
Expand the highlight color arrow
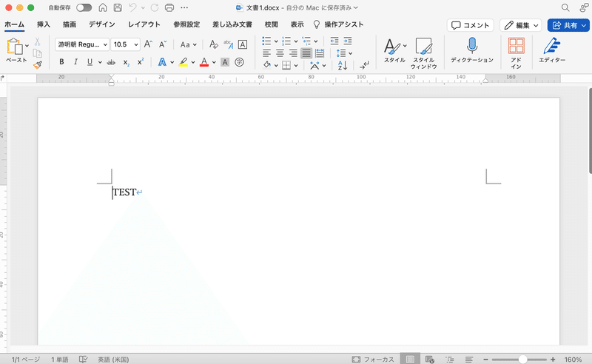[x=193, y=62]
